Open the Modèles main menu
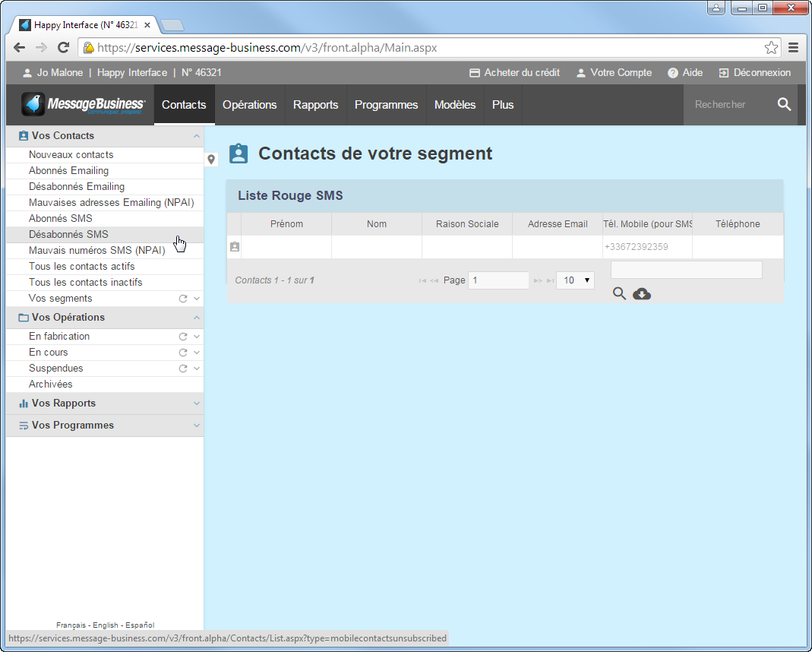812x652 pixels. [x=455, y=105]
